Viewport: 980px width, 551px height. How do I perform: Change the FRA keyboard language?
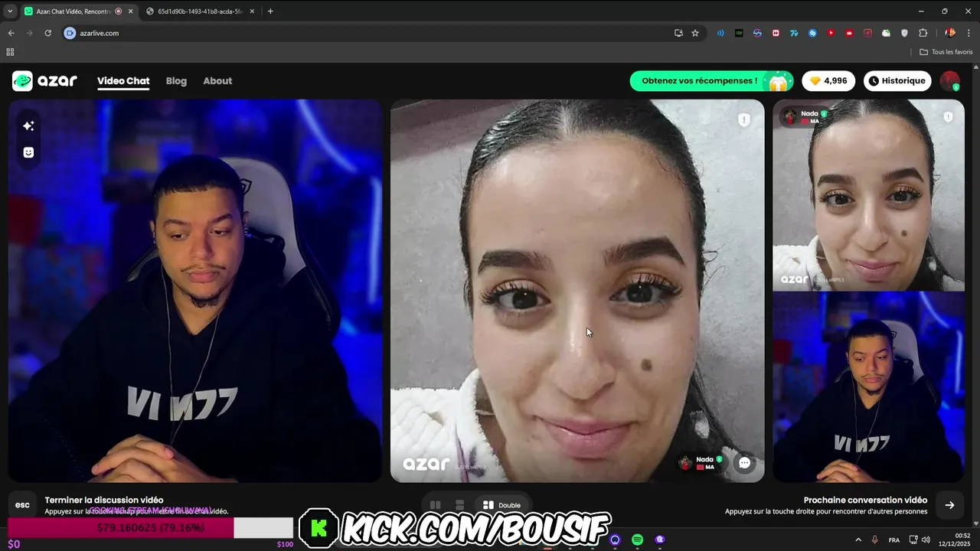click(894, 540)
